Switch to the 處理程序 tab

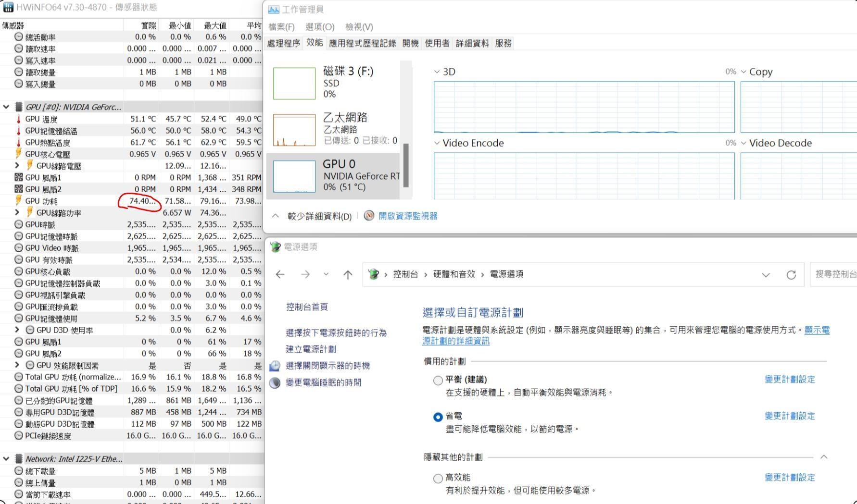point(284,43)
